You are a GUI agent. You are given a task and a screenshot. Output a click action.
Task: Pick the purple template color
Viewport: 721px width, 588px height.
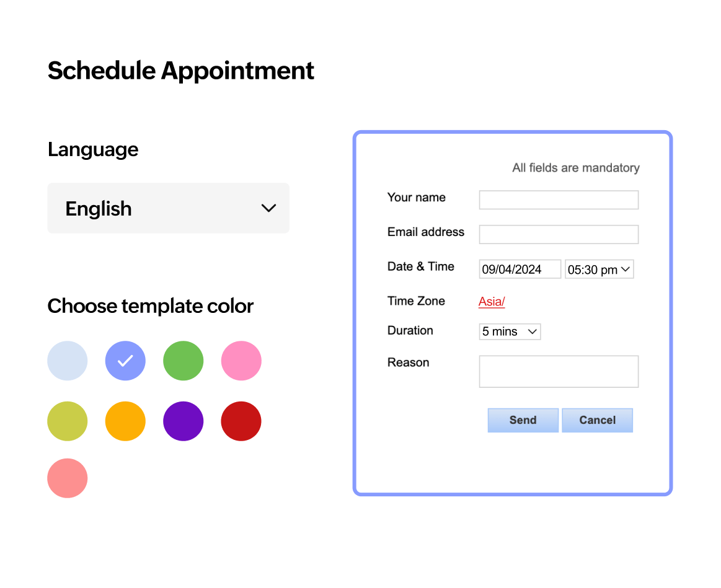coord(184,421)
